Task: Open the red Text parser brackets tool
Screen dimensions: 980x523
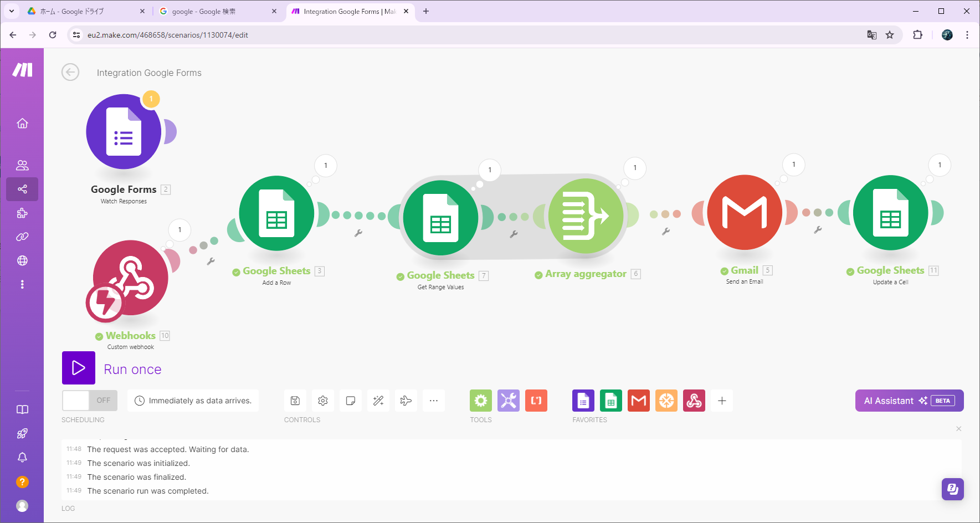Action: pos(536,401)
